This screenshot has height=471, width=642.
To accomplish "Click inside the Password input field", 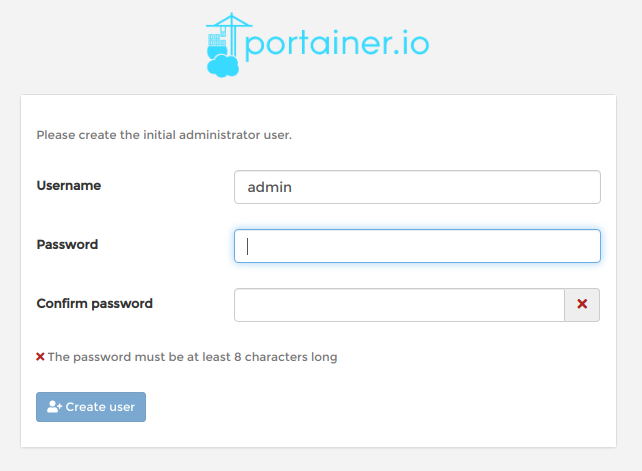I will [417, 246].
